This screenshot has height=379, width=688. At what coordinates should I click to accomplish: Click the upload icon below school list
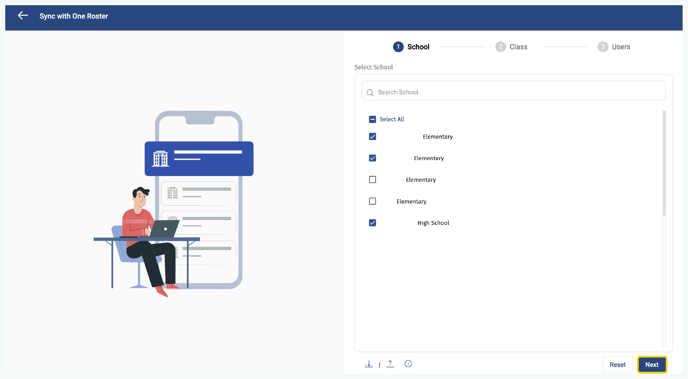[390, 364]
